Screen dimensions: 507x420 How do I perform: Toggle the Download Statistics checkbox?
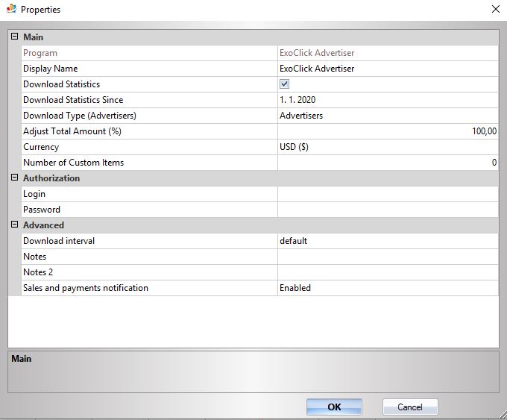click(284, 84)
